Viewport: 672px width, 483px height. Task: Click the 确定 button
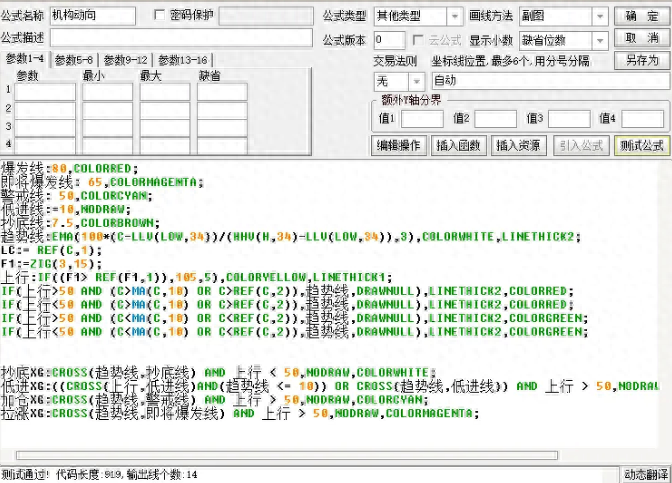pyautogui.click(x=641, y=16)
